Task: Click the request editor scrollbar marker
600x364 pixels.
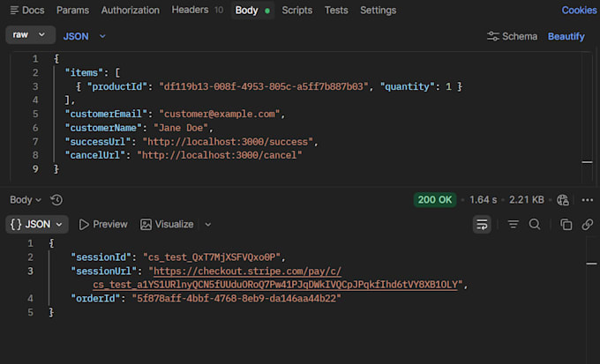Action: pos(587,162)
